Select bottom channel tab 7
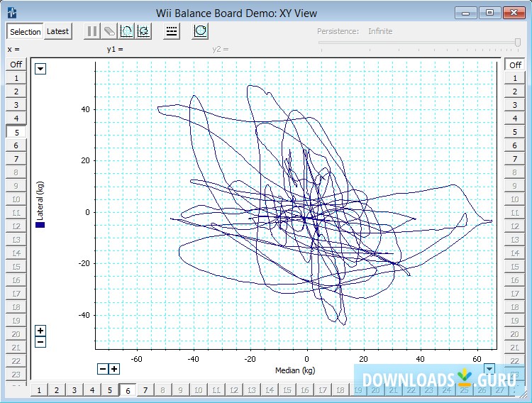The width and height of the screenshot is (532, 403). 145,390
